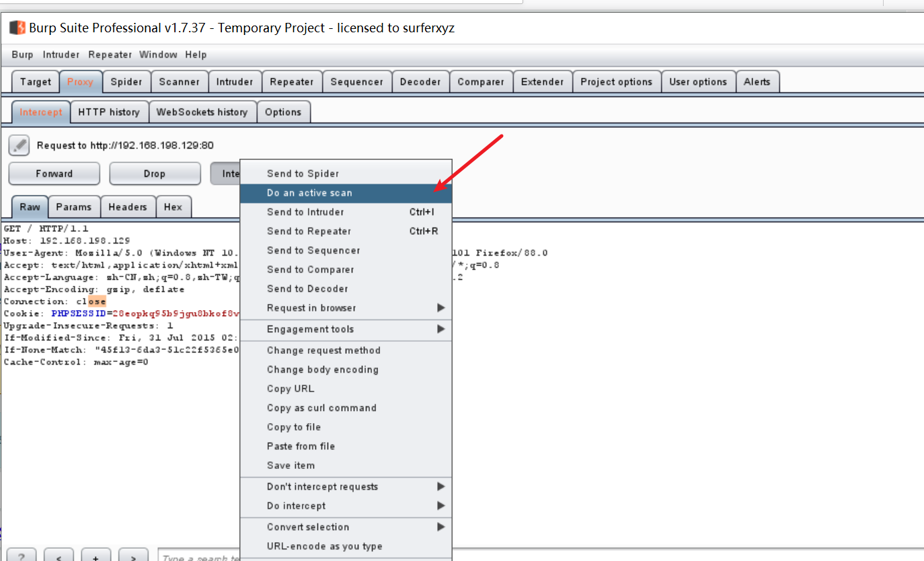Open the User options tab
The width and height of the screenshot is (924, 561).
698,82
